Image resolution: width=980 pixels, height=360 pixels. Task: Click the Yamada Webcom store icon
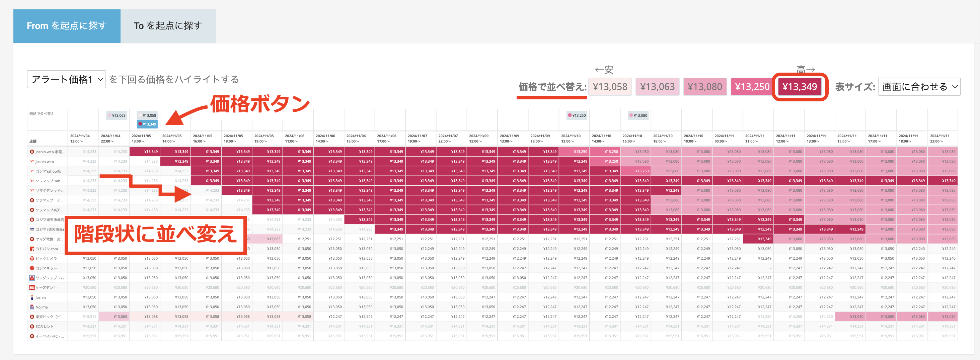32,278
